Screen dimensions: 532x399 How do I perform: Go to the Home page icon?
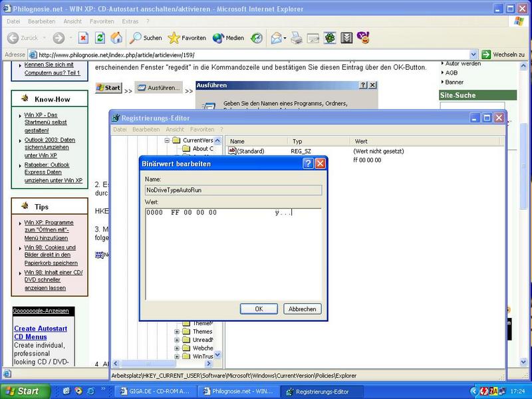click(x=116, y=38)
